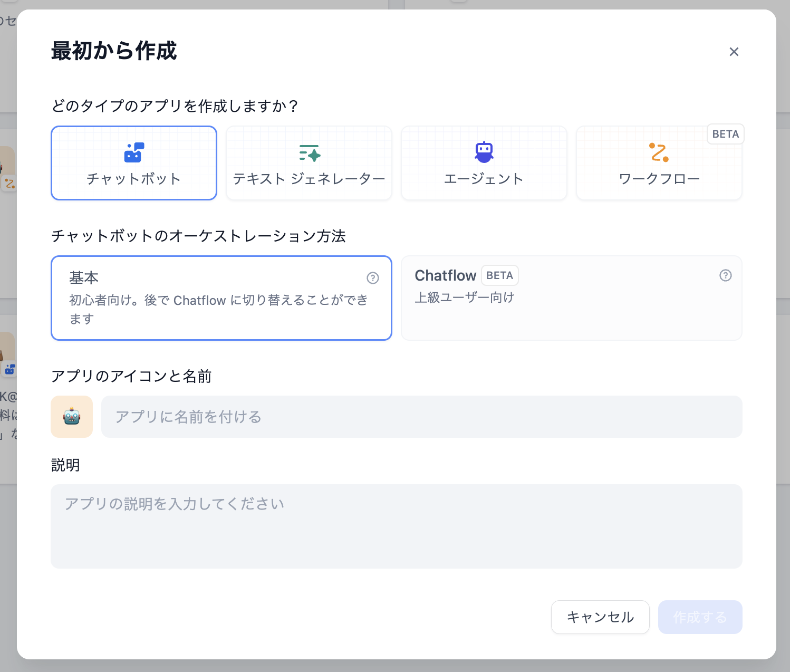Click the orange workflow path icon
790x672 pixels.
click(x=659, y=152)
